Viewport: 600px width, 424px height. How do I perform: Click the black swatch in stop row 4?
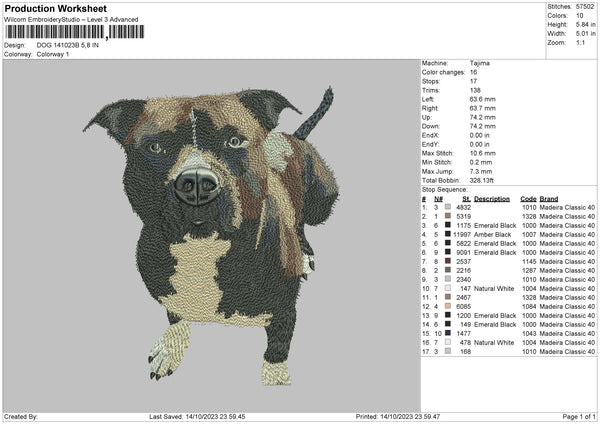(x=447, y=234)
